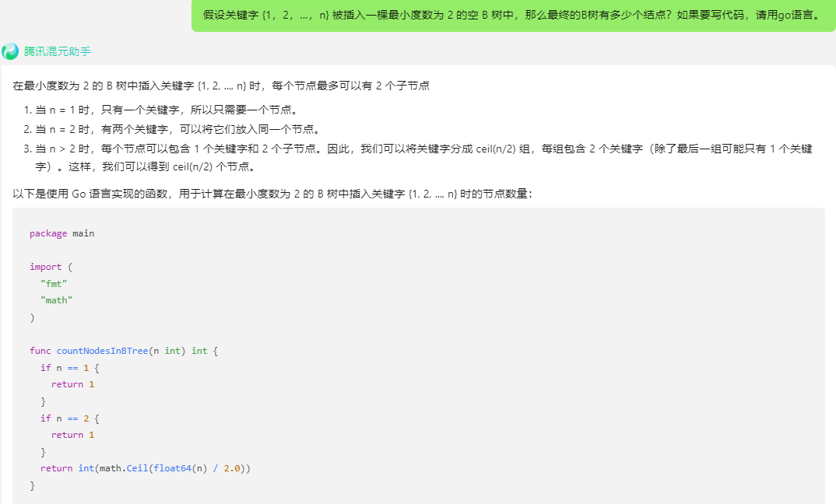Click list item 1 about n = 1

point(167,110)
